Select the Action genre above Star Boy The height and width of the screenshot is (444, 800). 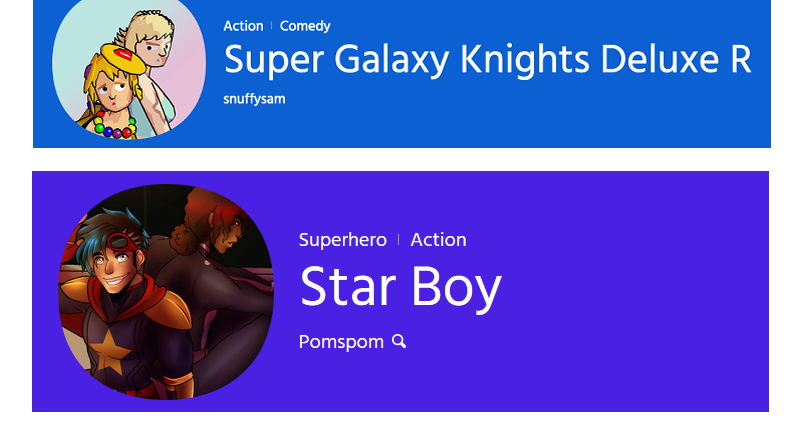(x=438, y=240)
